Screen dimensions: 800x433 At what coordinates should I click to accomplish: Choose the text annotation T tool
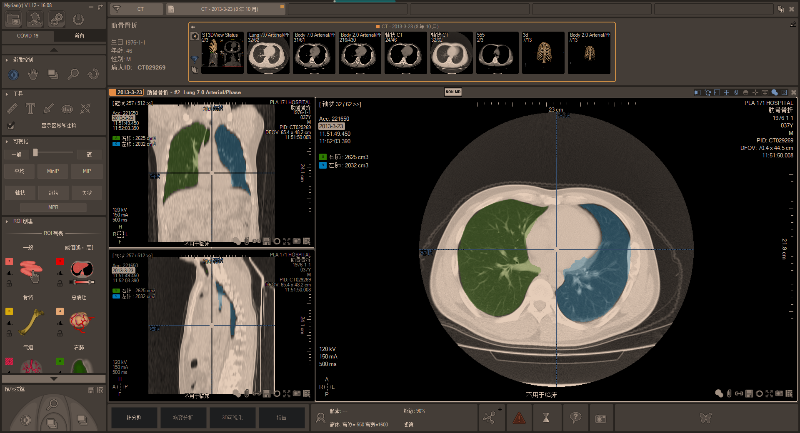(31, 107)
